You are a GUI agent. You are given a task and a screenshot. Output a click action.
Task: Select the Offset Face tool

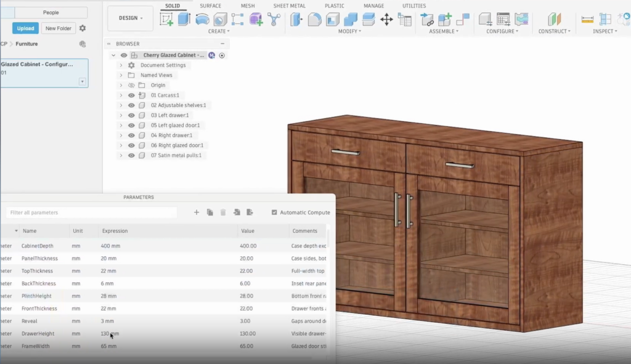click(x=368, y=19)
